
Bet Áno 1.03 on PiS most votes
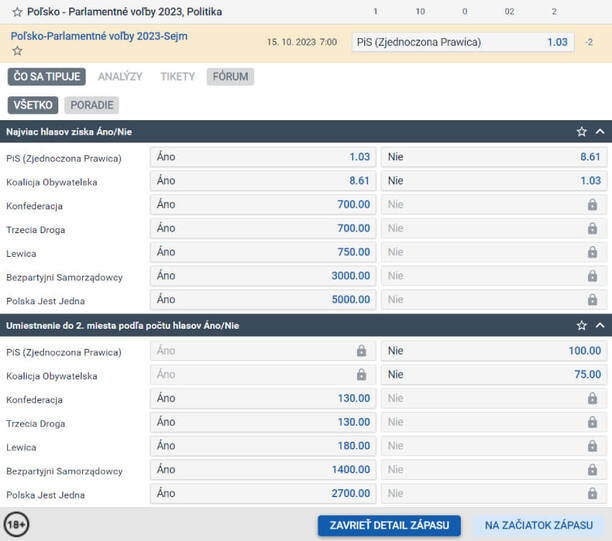pyautogui.click(x=263, y=157)
